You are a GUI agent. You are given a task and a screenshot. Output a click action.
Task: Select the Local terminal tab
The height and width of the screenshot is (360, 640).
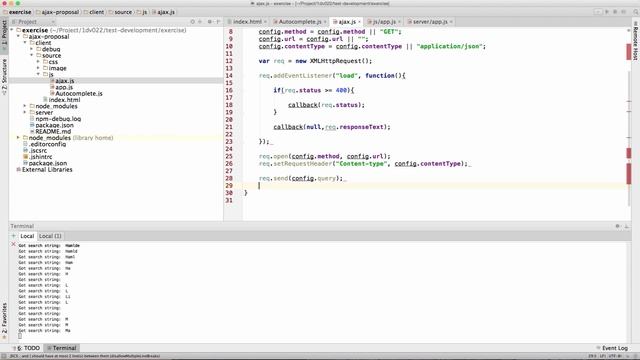pos(27,236)
